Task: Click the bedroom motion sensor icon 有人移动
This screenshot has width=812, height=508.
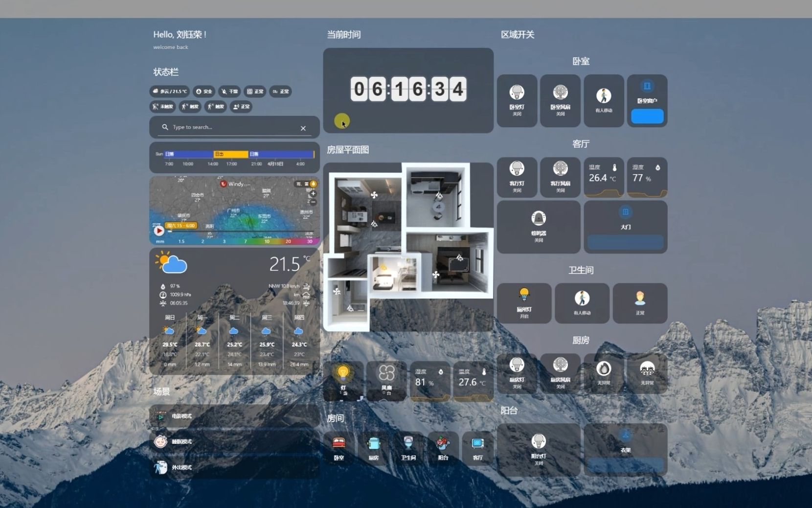Action: 604,95
